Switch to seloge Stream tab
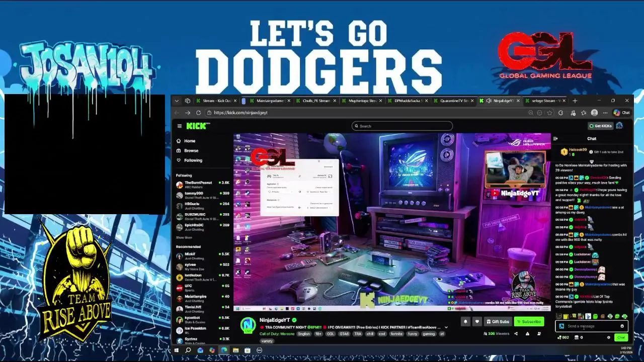This screenshot has width=644, height=362. (546, 101)
